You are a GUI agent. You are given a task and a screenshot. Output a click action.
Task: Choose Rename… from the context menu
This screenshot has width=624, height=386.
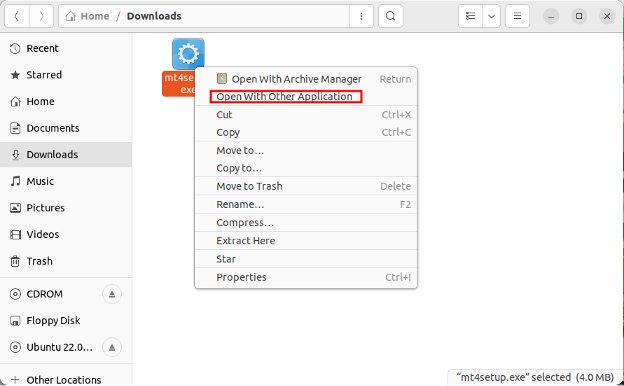(x=306, y=205)
